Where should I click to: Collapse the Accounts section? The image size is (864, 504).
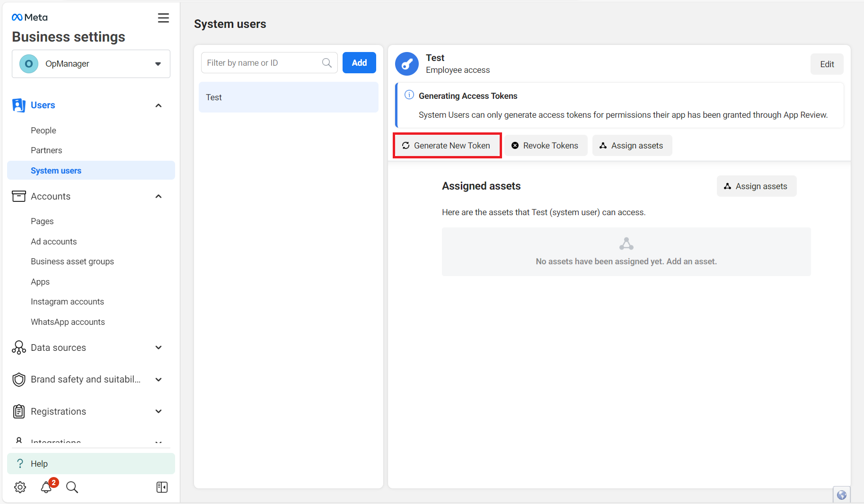tap(159, 196)
